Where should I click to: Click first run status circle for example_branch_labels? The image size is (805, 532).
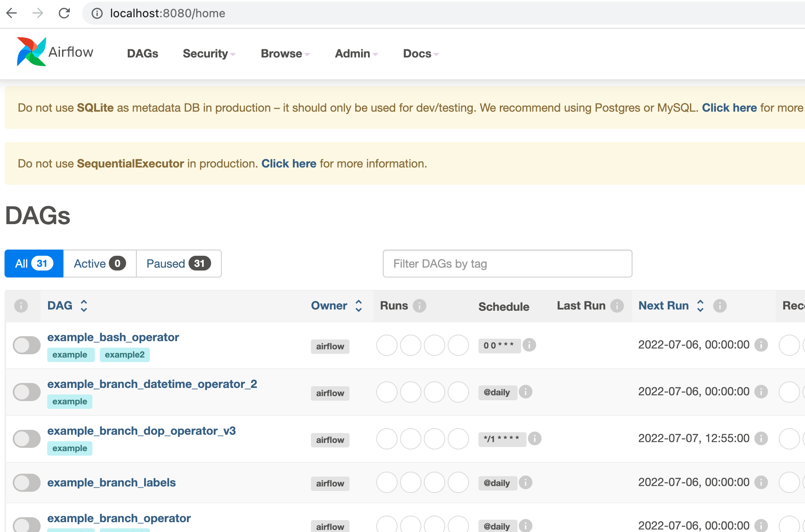coord(386,482)
